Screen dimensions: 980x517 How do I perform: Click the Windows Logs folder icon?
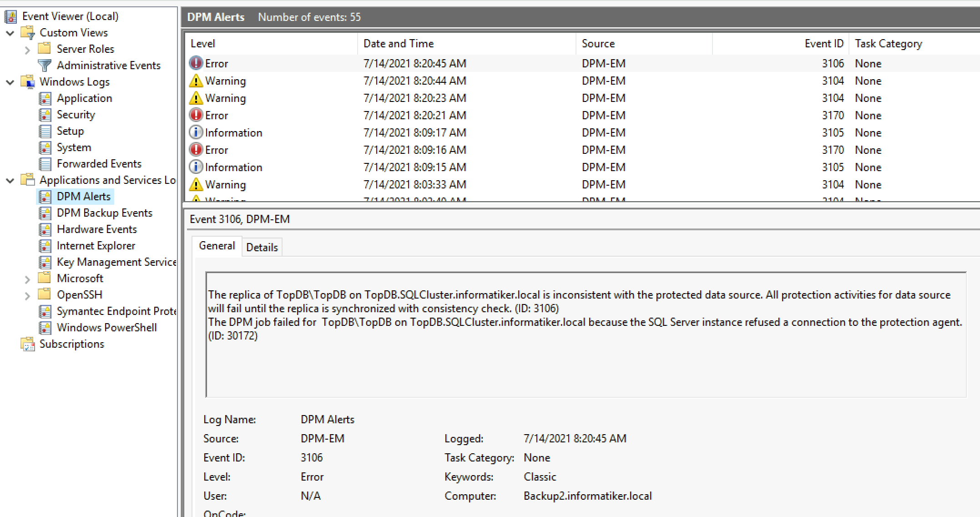click(28, 82)
